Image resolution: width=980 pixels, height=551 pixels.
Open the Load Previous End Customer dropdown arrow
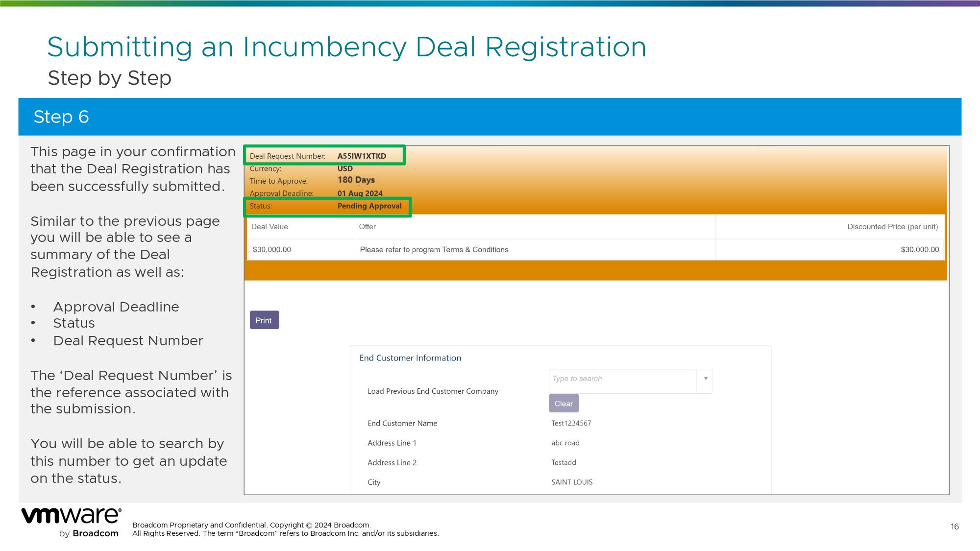706,379
